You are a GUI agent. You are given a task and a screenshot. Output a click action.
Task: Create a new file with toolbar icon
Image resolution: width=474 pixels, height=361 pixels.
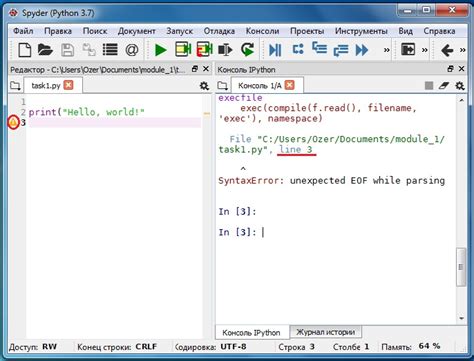25,50
